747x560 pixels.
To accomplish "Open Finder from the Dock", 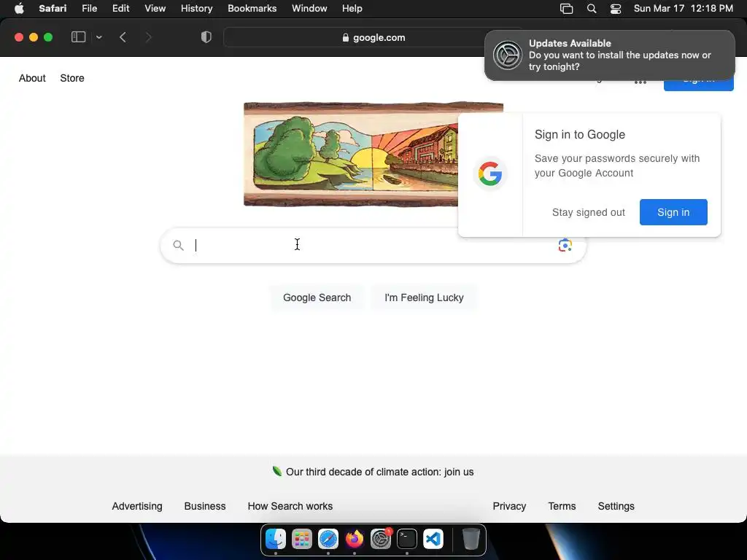I will pyautogui.click(x=275, y=539).
